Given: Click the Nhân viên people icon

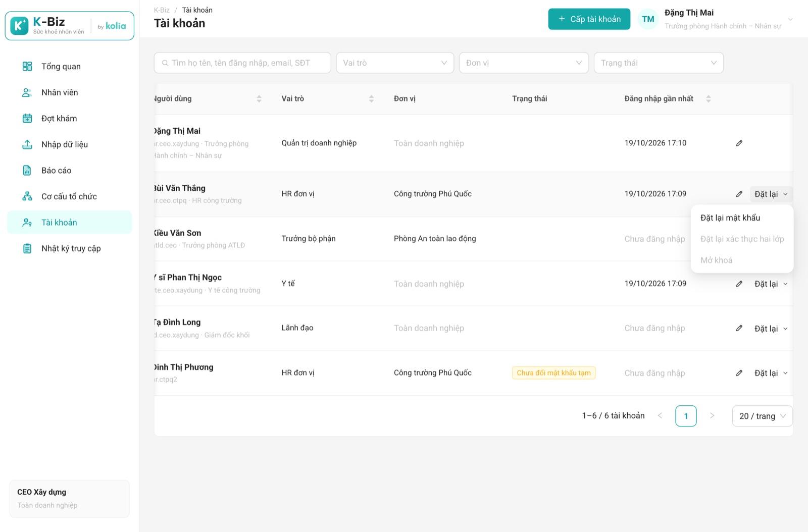Looking at the screenshot, I should [x=27, y=92].
